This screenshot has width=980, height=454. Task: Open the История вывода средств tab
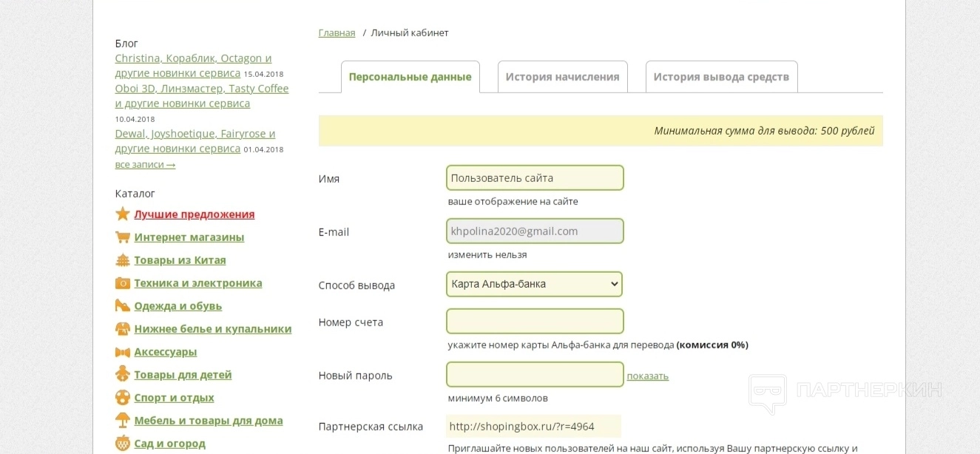point(721,77)
